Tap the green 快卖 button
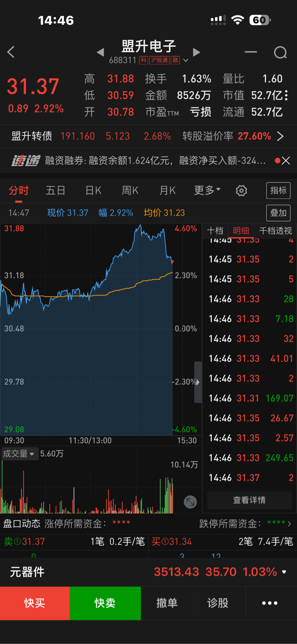The height and width of the screenshot is (644, 297). point(105,603)
